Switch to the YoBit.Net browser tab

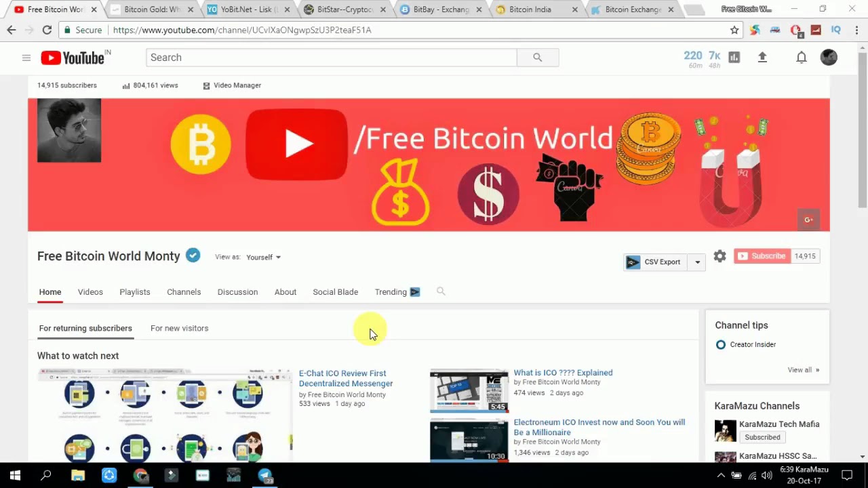point(248,9)
